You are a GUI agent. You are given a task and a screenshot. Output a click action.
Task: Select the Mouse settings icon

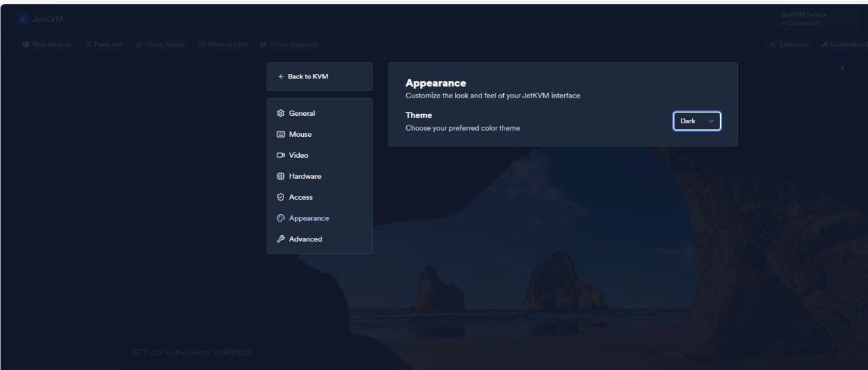tap(281, 135)
